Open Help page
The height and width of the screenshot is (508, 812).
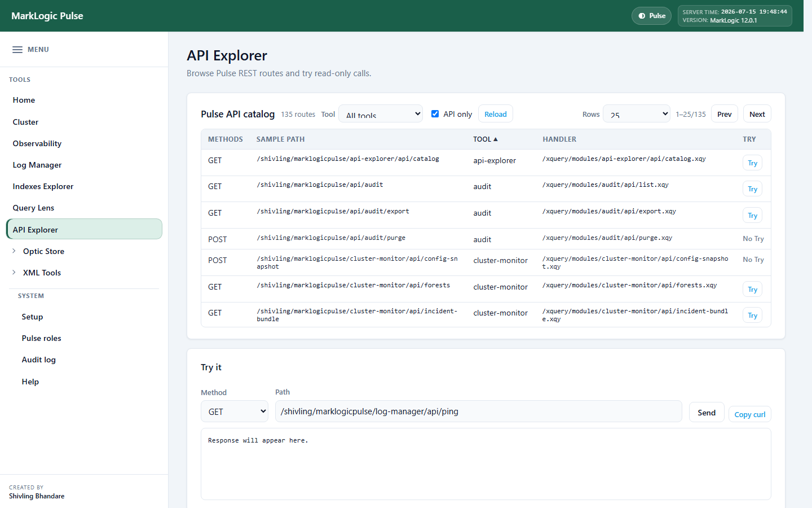click(30, 382)
